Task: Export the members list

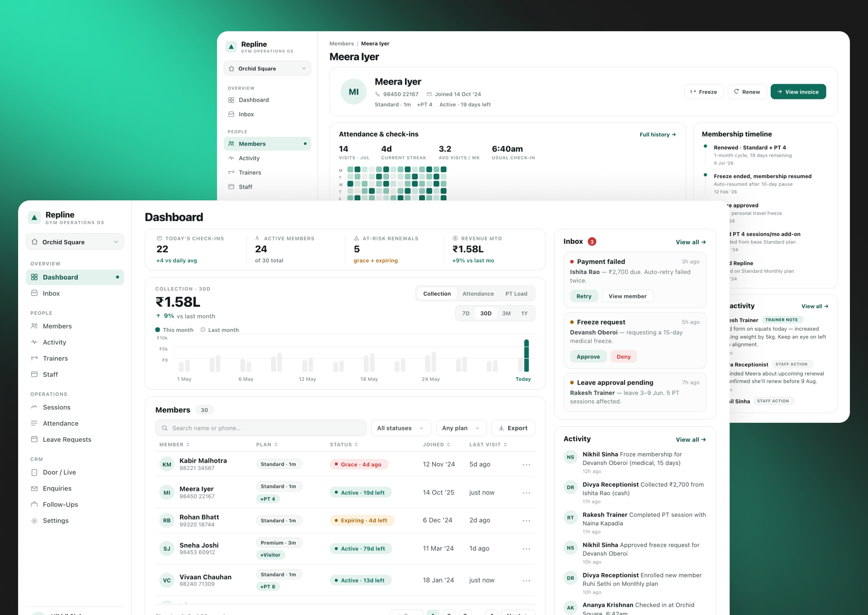Action: coord(513,428)
